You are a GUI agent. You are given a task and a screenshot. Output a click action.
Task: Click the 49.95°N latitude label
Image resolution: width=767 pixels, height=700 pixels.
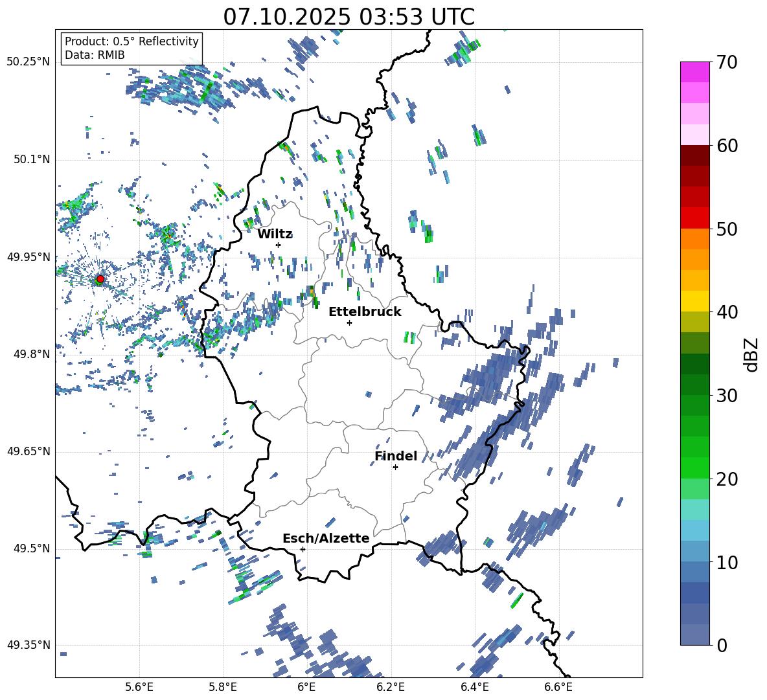29,257
